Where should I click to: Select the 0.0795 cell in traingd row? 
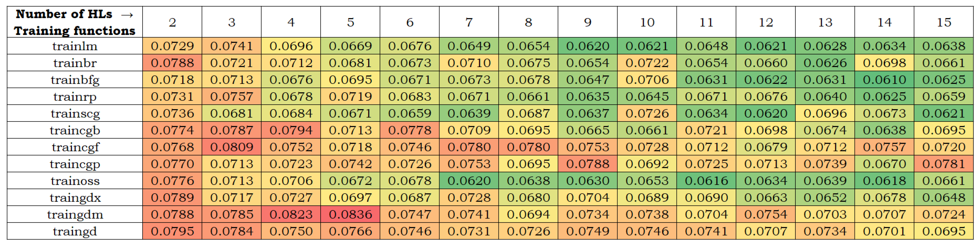coord(172,231)
